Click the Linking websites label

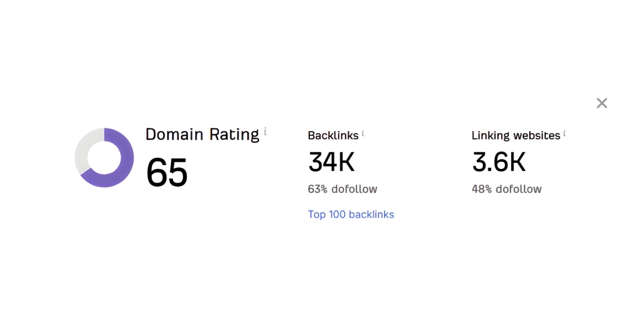tap(516, 136)
